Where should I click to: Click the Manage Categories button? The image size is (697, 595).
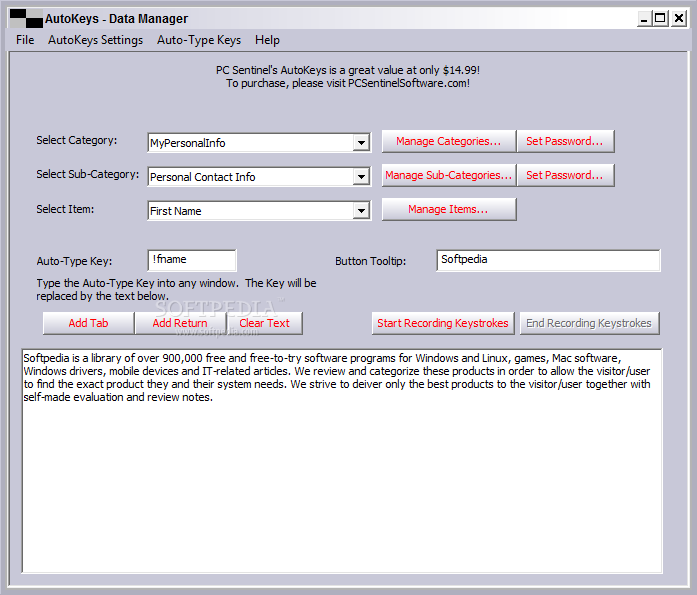point(449,141)
